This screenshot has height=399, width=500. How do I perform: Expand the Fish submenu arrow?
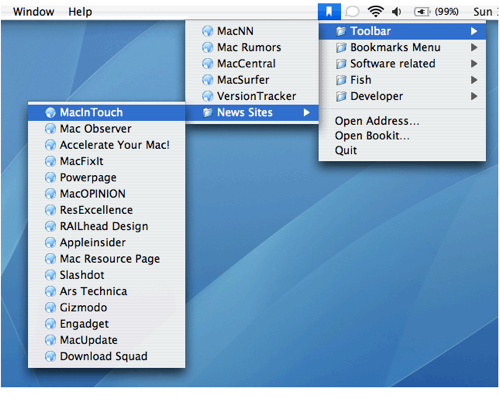click(x=474, y=80)
